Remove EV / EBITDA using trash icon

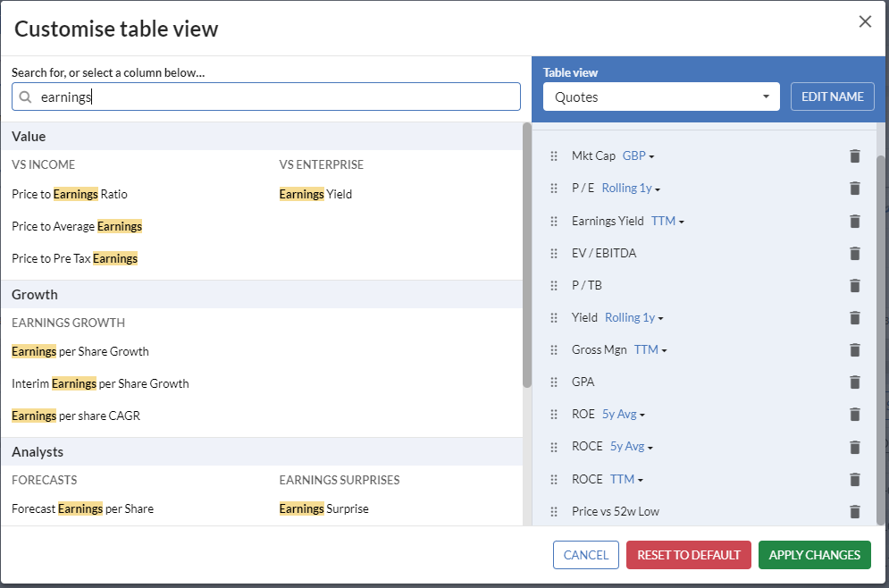(855, 254)
